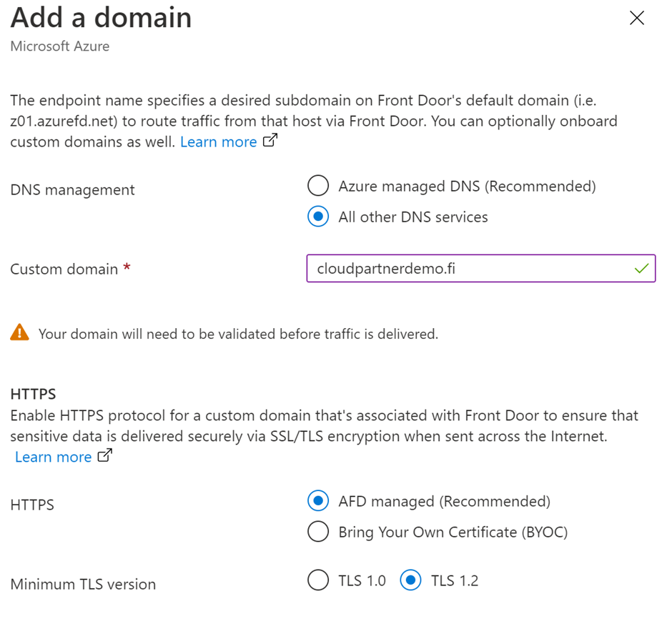Click the external link icon after the endpoint description

coord(270,141)
